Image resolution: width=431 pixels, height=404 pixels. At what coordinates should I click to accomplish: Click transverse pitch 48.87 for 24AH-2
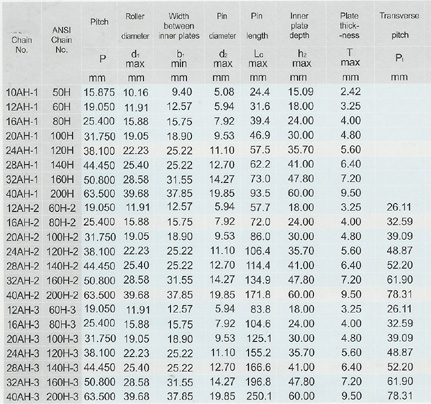pos(400,251)
